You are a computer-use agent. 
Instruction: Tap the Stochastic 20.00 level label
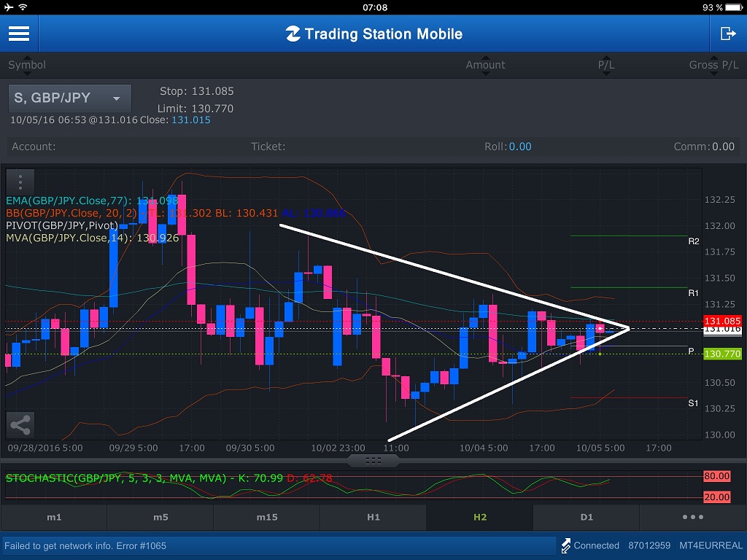[x=716, y=497]
